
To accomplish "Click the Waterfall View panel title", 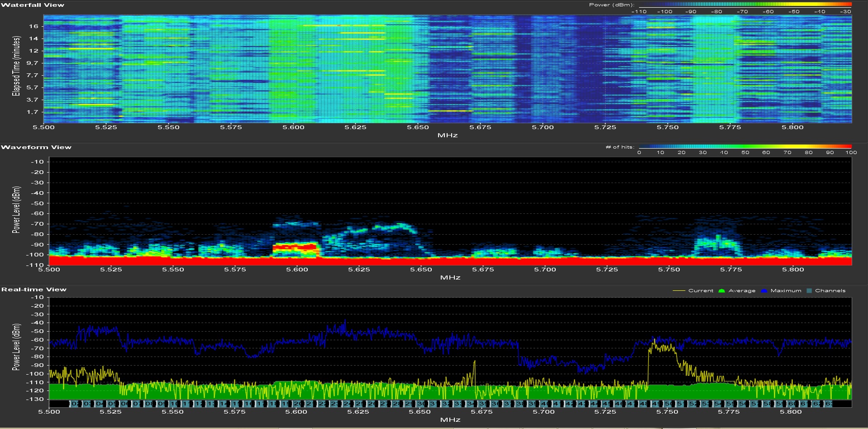I will (x=33, y=5).
